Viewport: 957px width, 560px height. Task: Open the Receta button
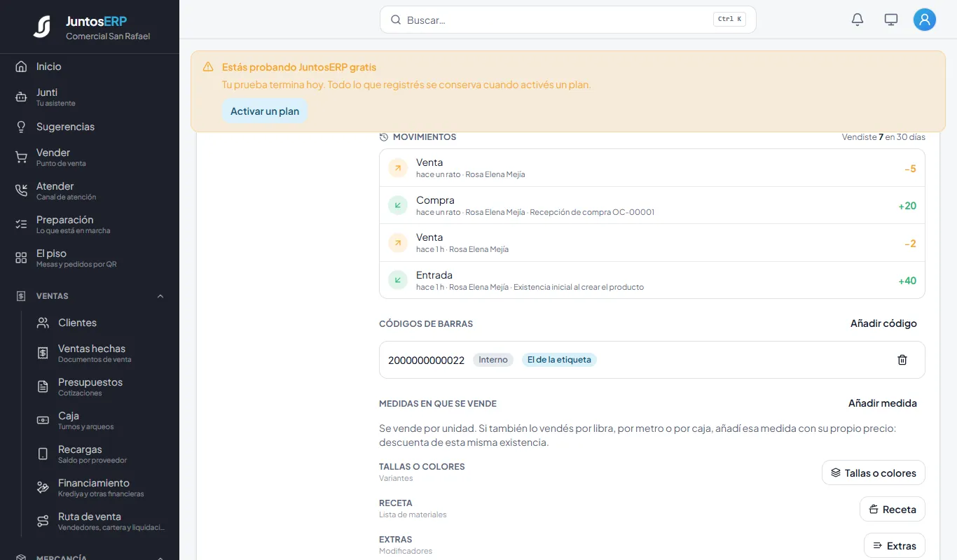(x=892, y=510)
